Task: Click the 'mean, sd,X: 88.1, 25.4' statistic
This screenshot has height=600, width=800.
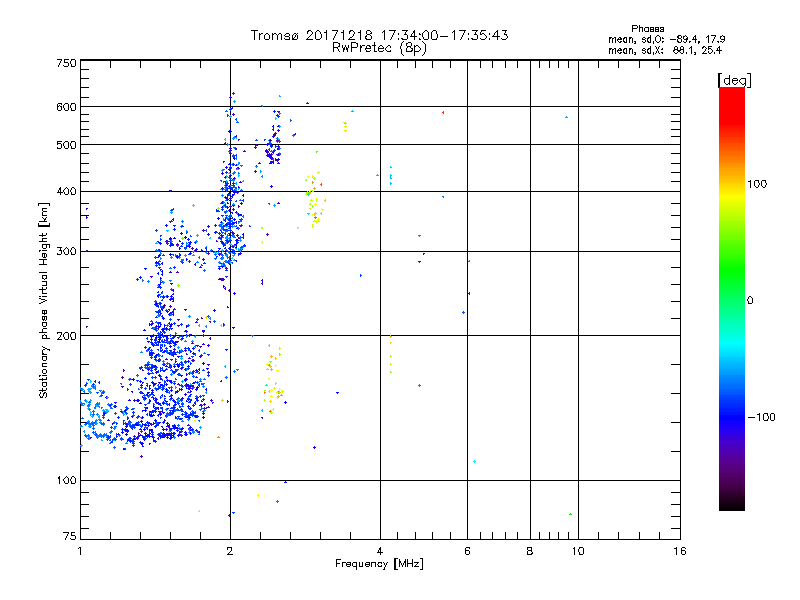Action: [665, 50]
